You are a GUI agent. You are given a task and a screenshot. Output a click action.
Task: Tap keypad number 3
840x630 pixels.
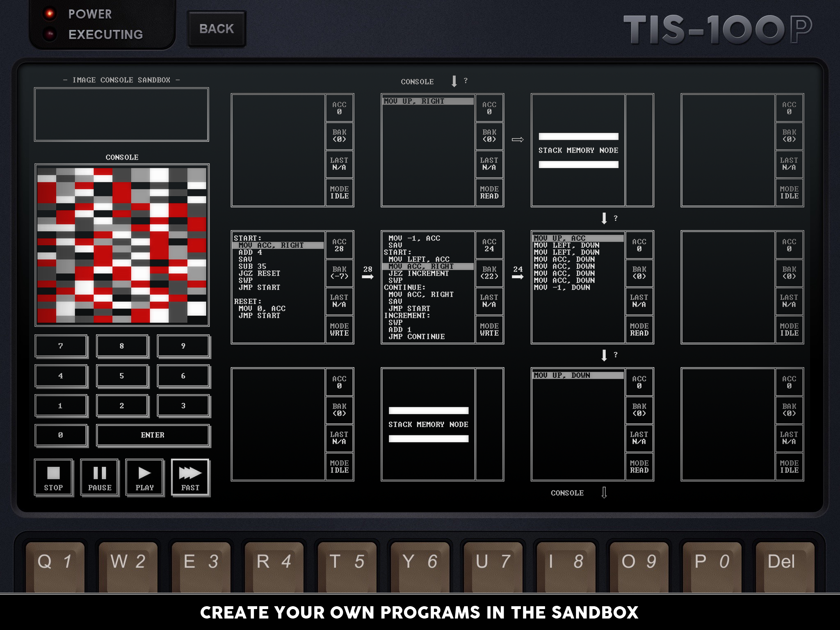pos(183,406)
